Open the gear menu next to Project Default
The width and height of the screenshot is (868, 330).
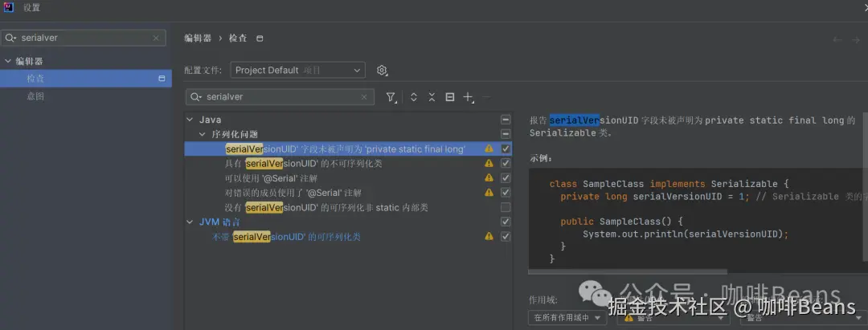pyautogui.click(x=382, y=70)
